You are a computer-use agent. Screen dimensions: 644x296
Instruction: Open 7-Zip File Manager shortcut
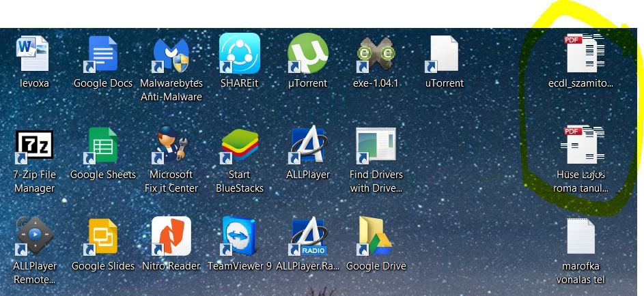[x=34, y=147]
